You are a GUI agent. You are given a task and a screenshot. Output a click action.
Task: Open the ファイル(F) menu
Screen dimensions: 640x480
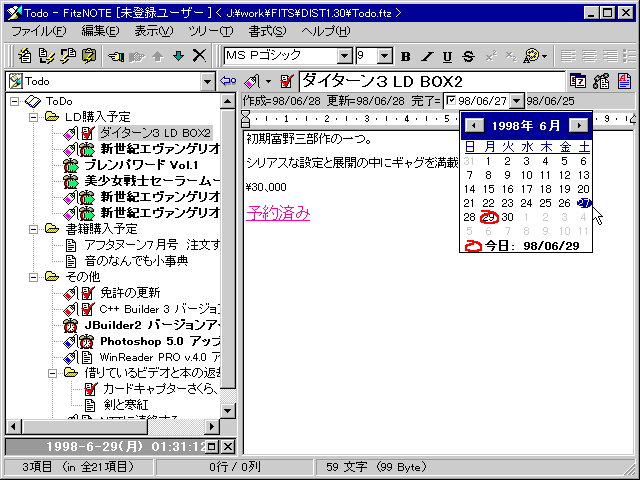click(x=39, y=31)
